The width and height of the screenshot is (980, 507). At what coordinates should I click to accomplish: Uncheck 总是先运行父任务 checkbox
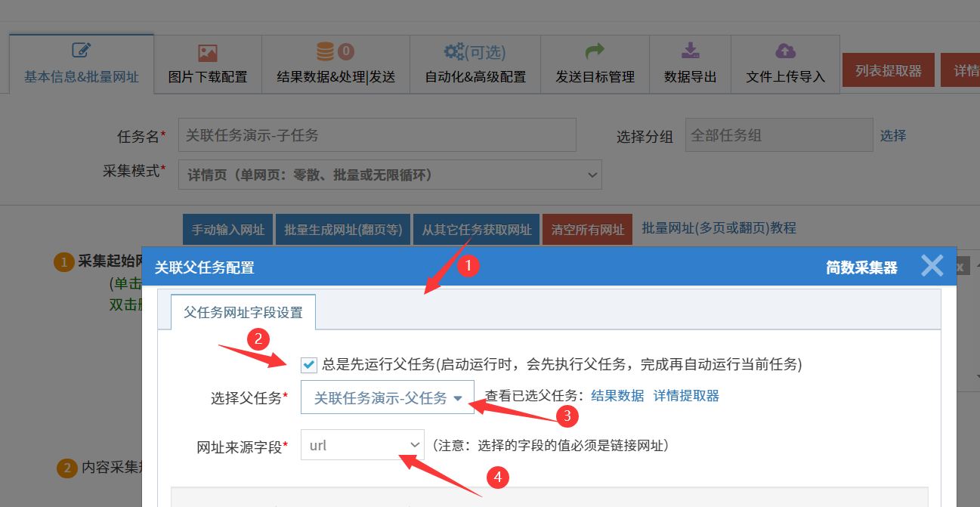pyautogui.click(x=308, y=365)
